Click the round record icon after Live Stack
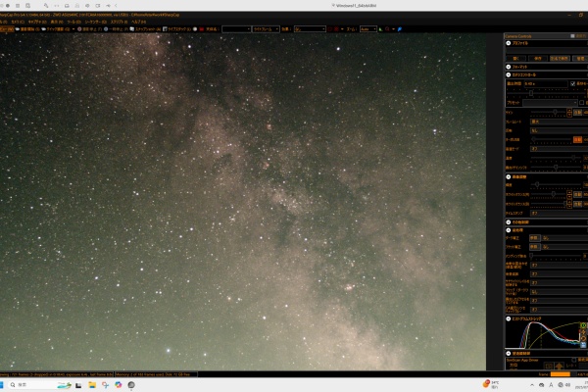Viewport: 588px width, 392px height. (195, 29)
